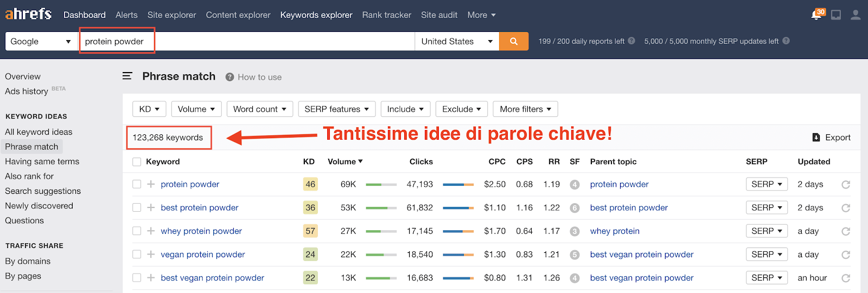Click the Export download icon
Screen dimensions: 868x293
coord(816,138)
